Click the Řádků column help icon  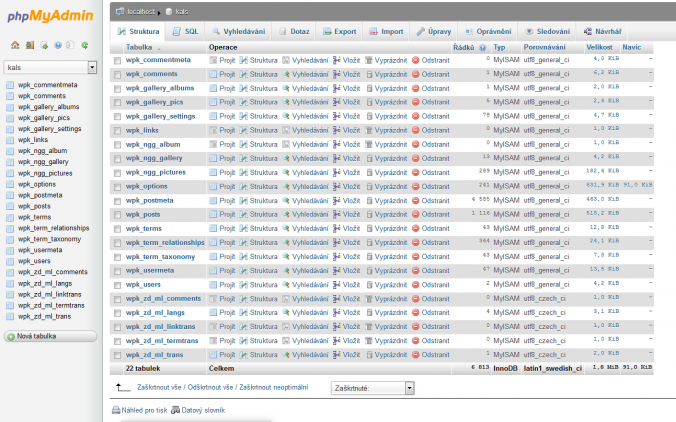click(x=483, y=48)
